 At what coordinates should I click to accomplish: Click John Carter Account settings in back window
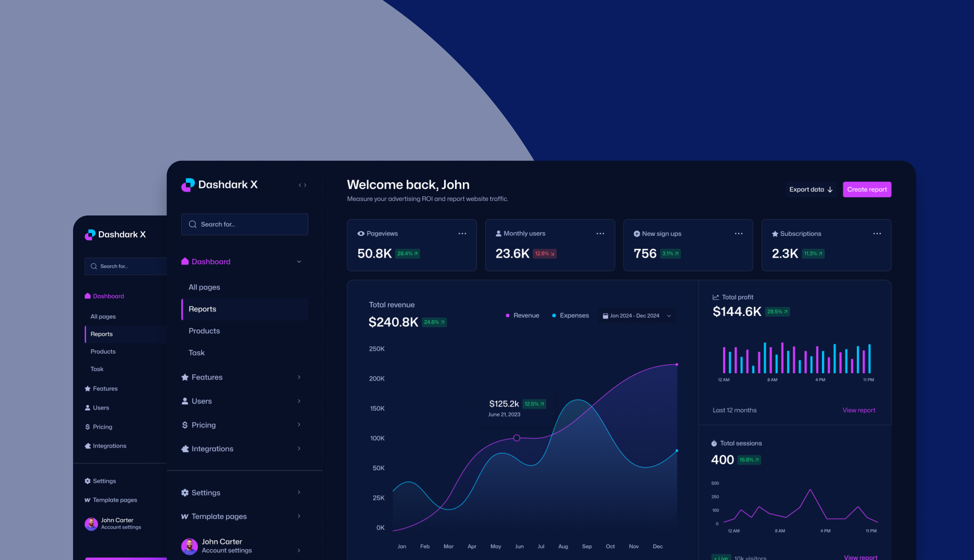[113, 524]
